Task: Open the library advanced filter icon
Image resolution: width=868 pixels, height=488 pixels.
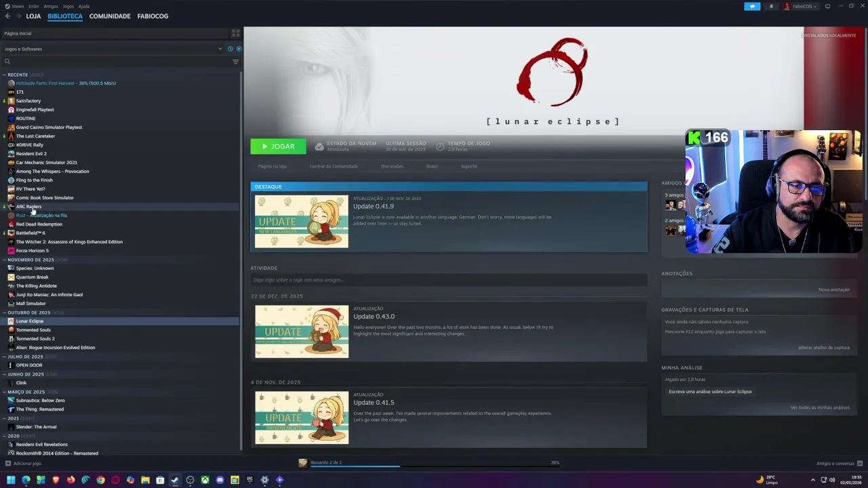Action: coord(235,62)
